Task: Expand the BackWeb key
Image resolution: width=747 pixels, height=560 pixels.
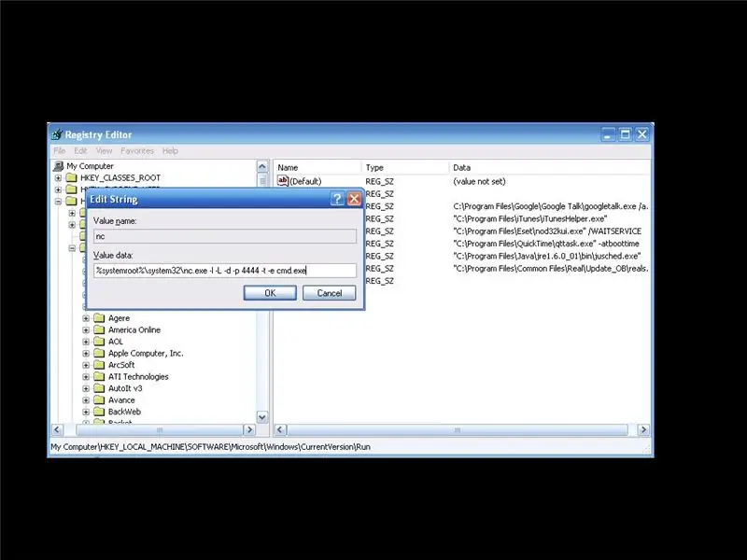Action: 86,413
